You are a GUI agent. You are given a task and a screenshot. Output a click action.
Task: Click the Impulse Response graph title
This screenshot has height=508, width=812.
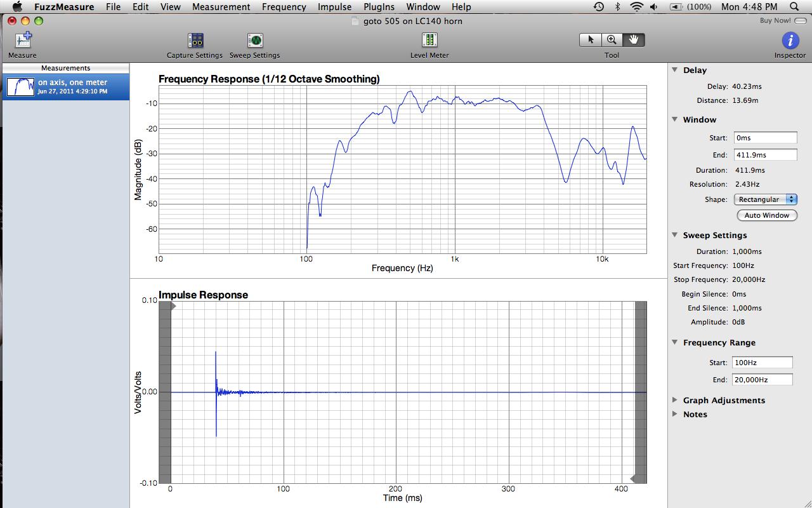pos(203,295)
